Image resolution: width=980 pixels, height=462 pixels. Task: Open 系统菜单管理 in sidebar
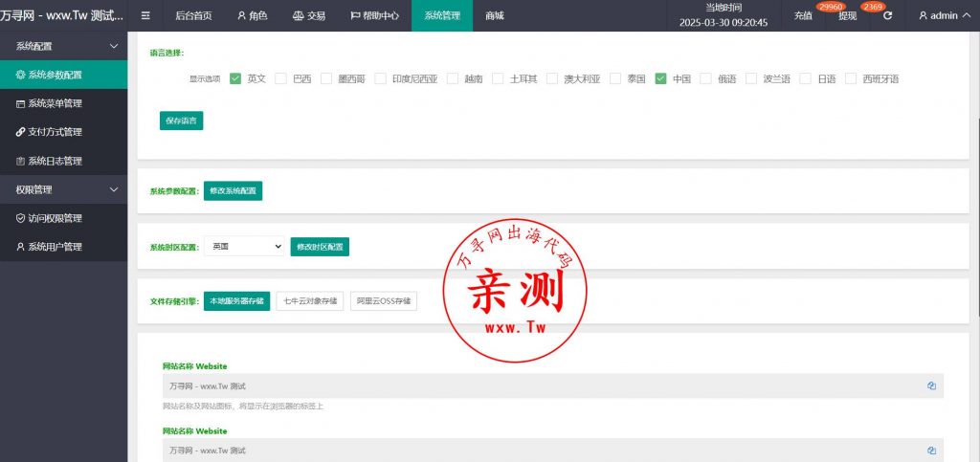pyautogui.click(x=64, y=103)
